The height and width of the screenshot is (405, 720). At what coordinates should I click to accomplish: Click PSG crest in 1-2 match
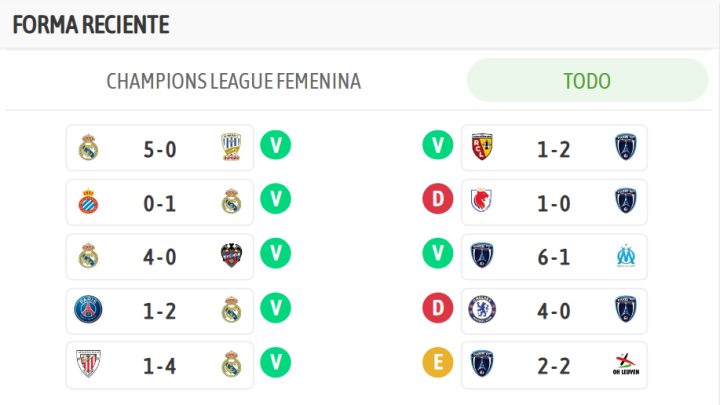[89, 311]
